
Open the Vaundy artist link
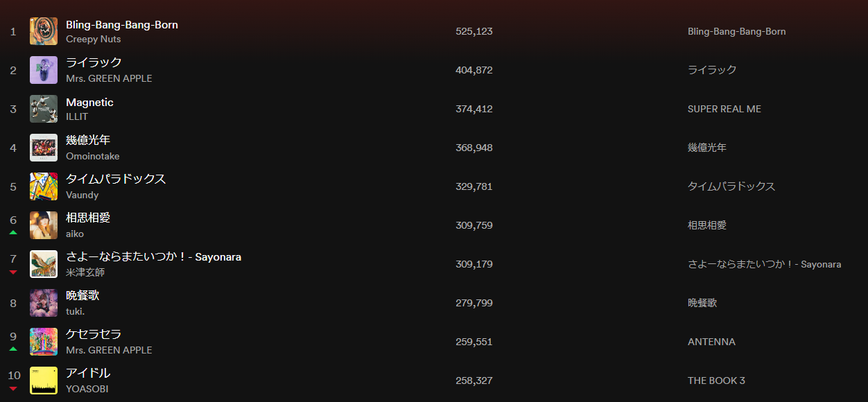pyautogui.click(x=82, y=195)
